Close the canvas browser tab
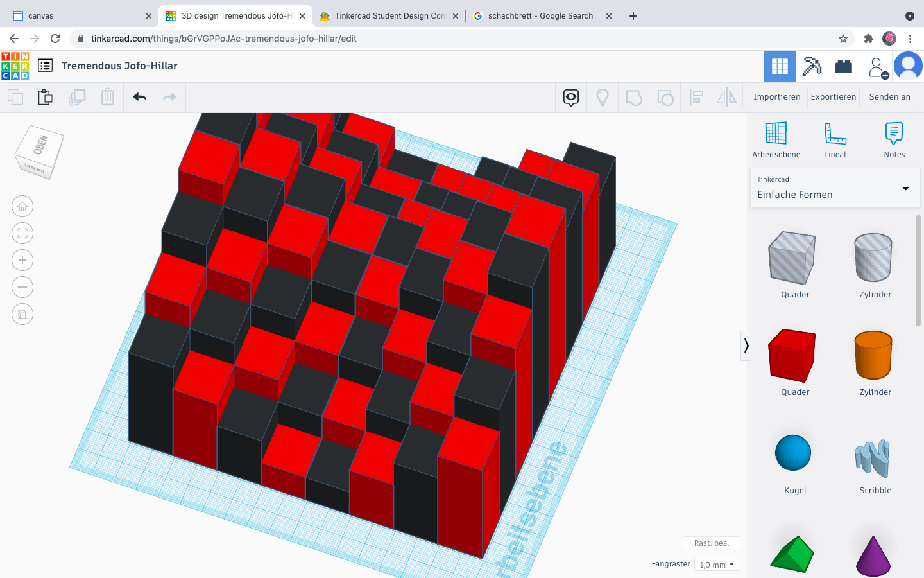Screen dimensions: 924x578 click(149, 16)
